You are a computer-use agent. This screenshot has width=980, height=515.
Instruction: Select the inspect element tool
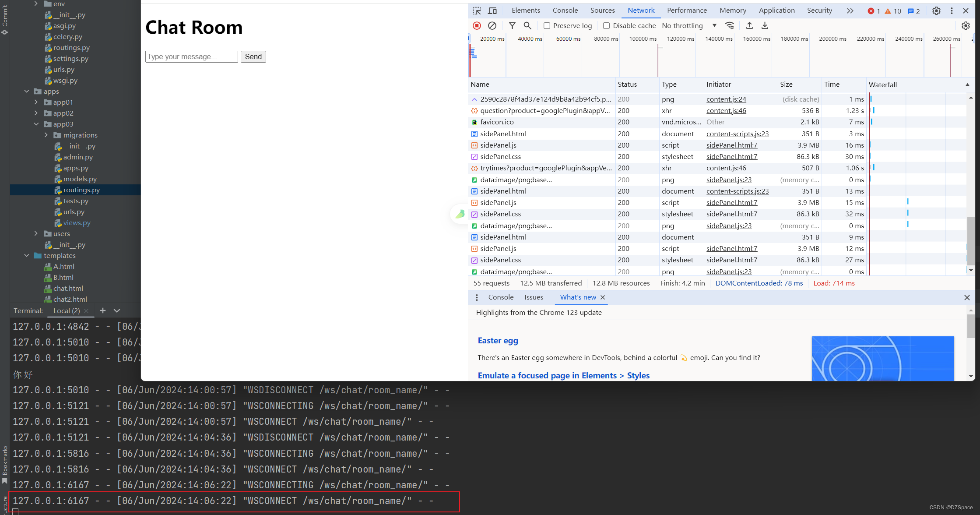pyautogui.click(x=477, y=11)
